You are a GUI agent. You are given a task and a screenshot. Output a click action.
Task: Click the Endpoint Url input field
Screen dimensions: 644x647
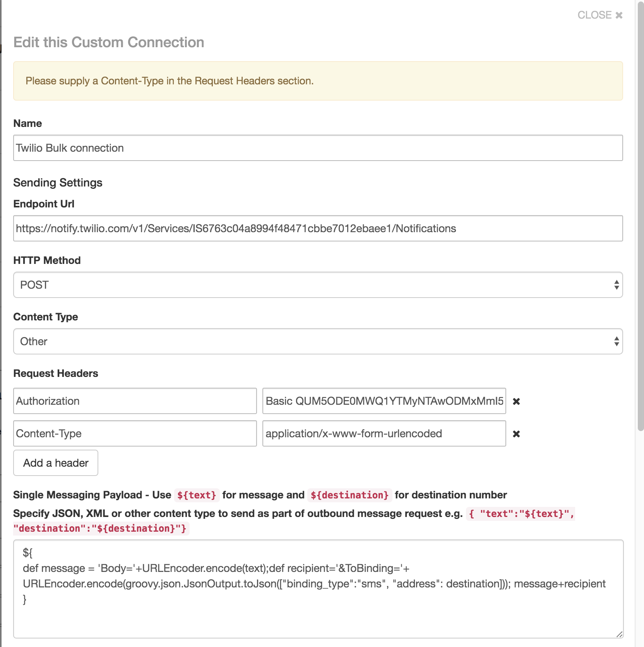coord(318,228)
